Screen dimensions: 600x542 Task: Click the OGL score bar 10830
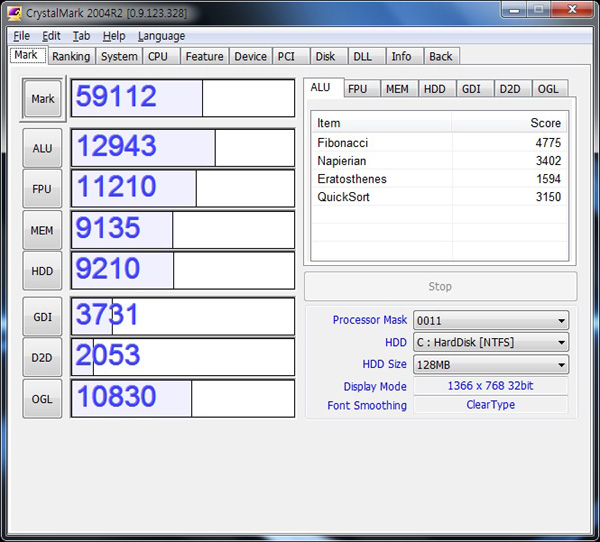(x=183, y=398)
